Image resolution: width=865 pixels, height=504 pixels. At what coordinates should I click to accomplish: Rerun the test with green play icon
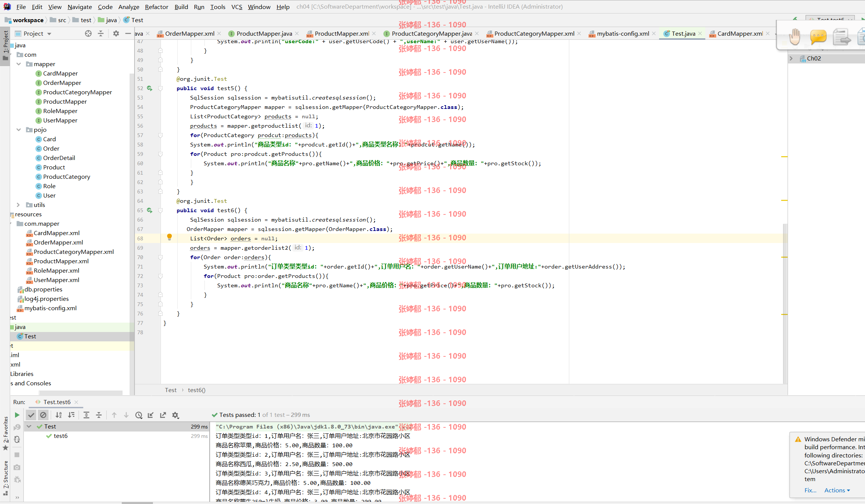17,415
